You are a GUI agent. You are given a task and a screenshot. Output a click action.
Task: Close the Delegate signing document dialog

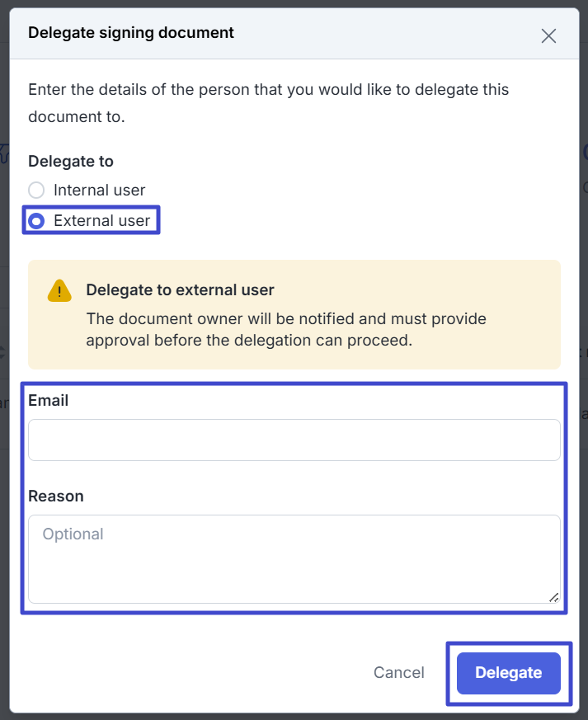[548, 35]
